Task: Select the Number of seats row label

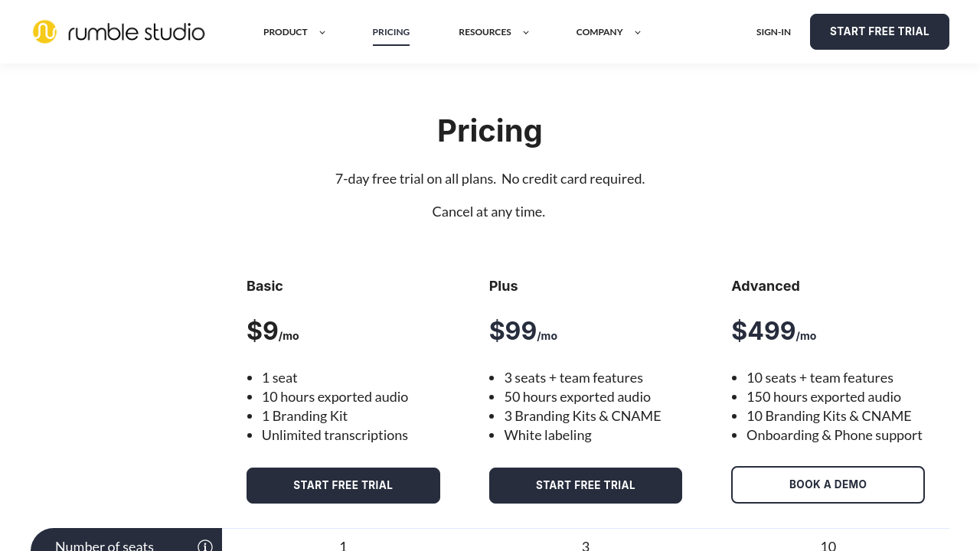Action: [x=104, y=546]
